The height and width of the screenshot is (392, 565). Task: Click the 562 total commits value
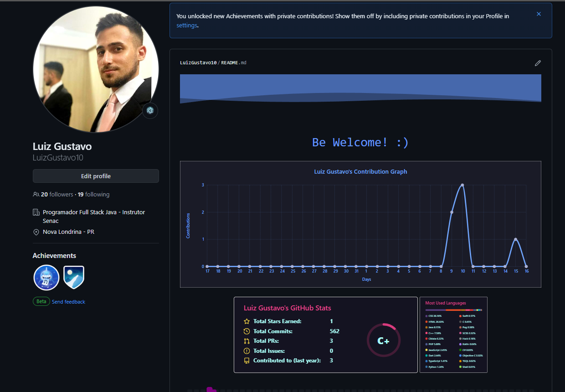[x=334, y=331]
